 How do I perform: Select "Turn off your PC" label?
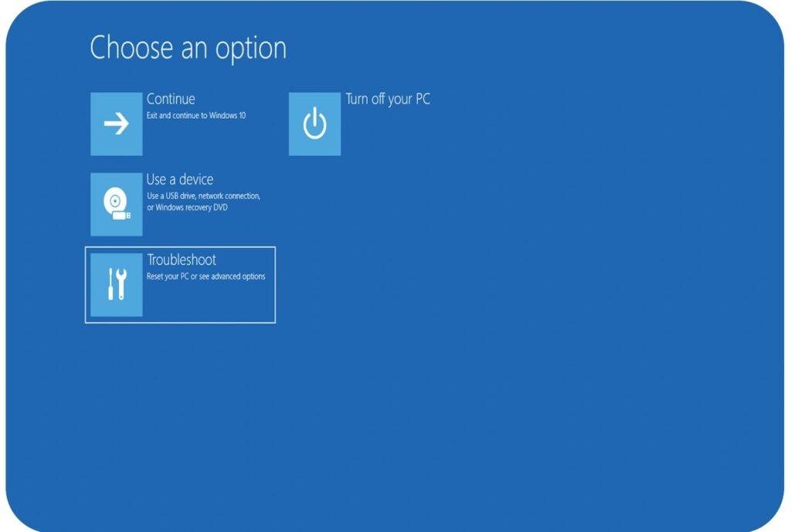tap(388, 99)
